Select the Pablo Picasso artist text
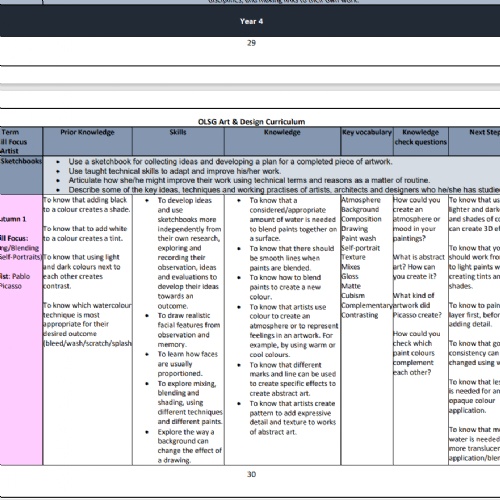The width and height of the screenshot is (500, 500). tap(15, 281)
